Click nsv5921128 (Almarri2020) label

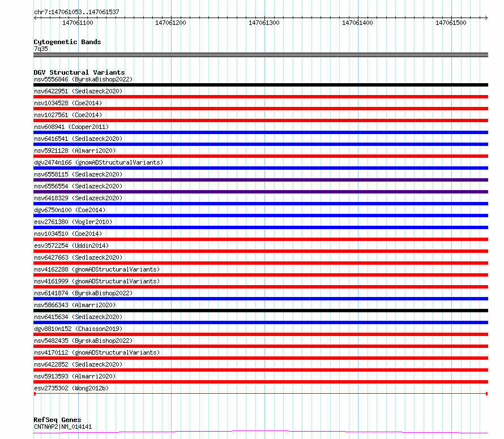pos(75,150)
